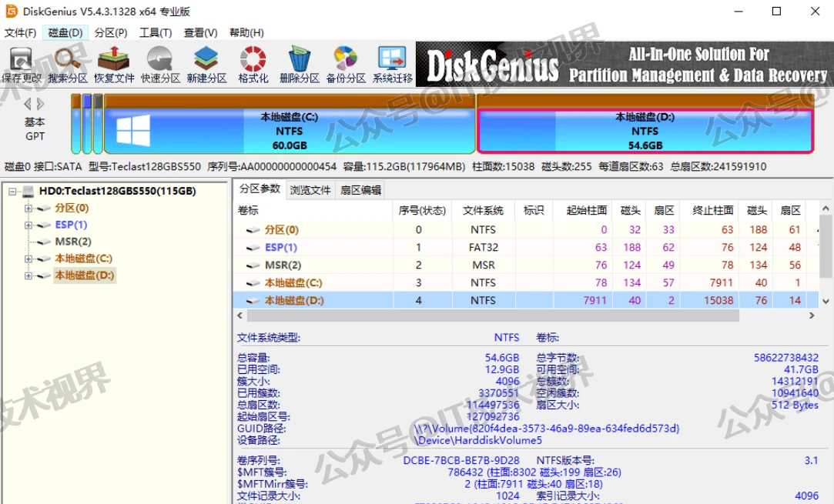Click the Save Changes (保存更改) toolbar icon
This screenshot has width=834, height=504.
pyautogui.click(x=22, y=65)
